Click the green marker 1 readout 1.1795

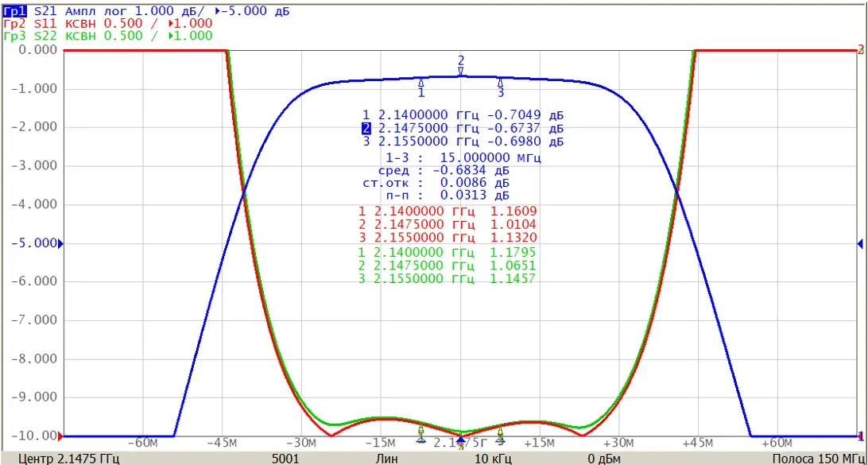click(513, 253)
